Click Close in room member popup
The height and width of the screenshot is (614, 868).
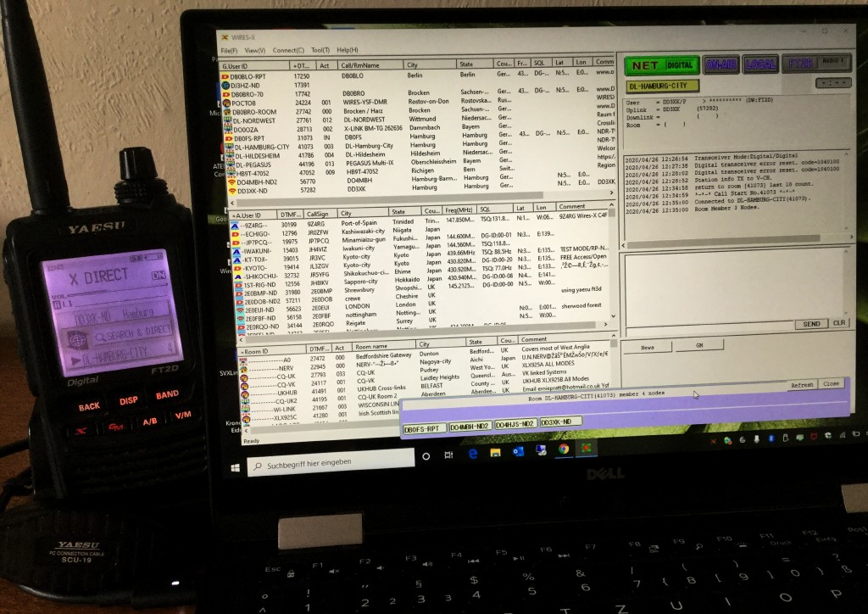coord(831,383)
